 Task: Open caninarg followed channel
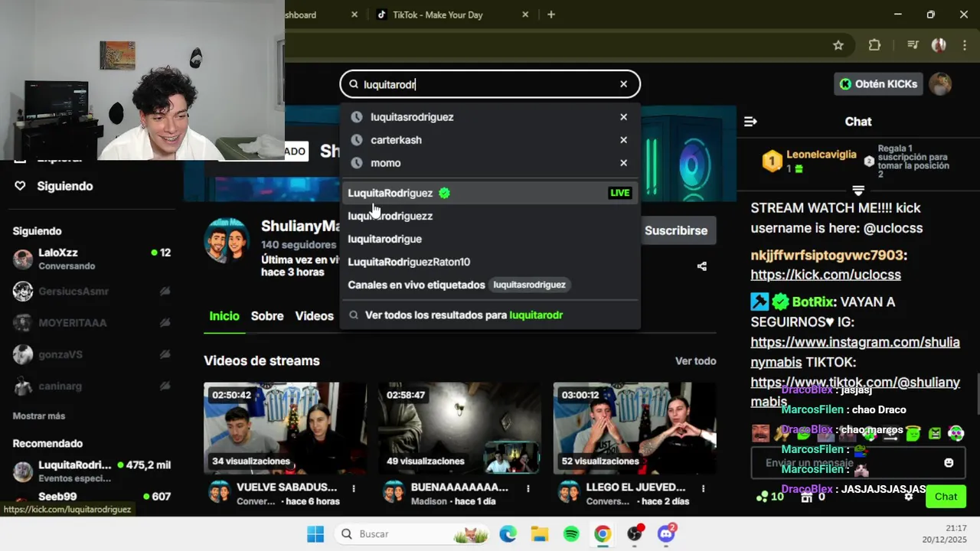click(92, 386)
